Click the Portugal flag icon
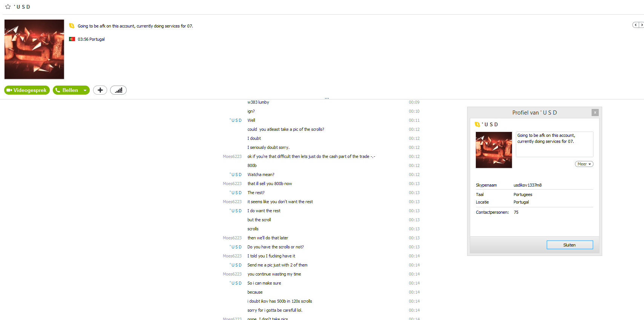 [x=72, y=39]
